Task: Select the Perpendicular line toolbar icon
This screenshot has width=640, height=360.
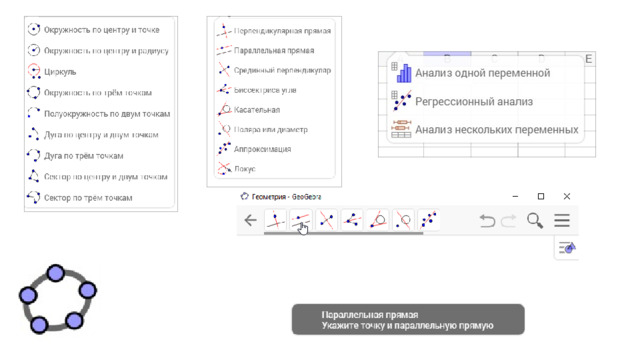Action: (276, 220)
